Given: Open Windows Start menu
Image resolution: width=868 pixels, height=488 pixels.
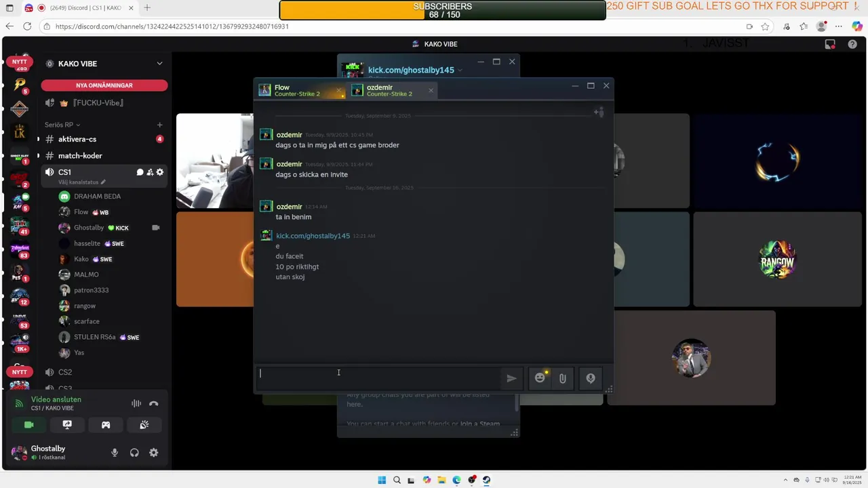Looking at the screenshot, I should coord(382,480).
